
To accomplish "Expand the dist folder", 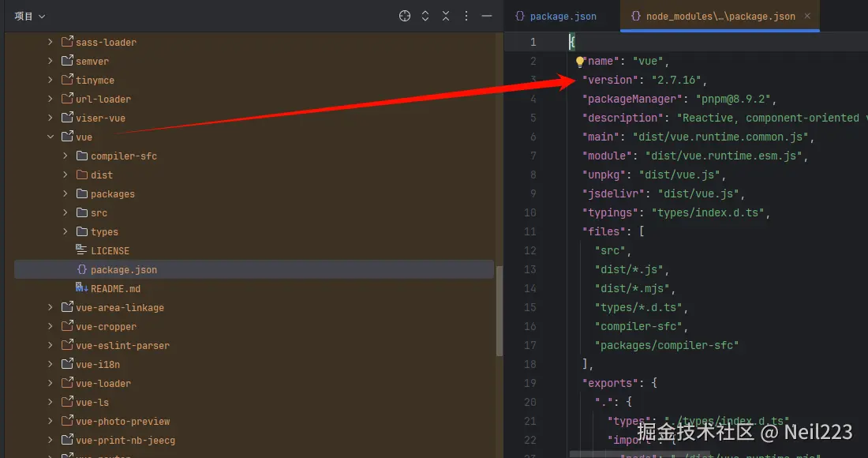I will click(x=65, y=175).
